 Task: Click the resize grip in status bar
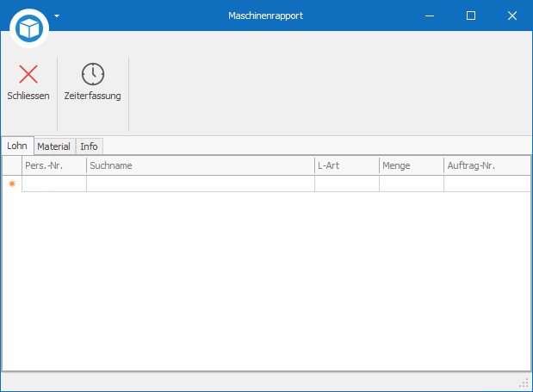click(x=524, y=383)
